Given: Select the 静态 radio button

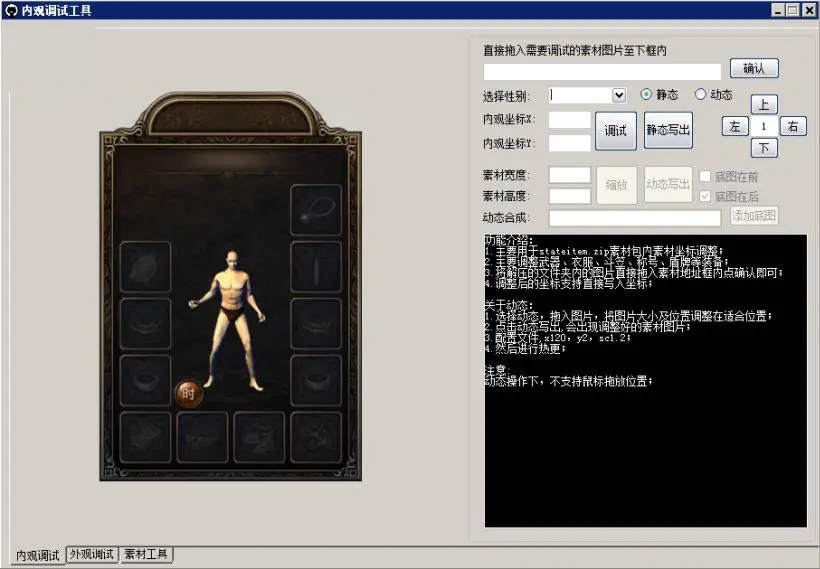Looking at the screenshot, I should coord(646,94).
